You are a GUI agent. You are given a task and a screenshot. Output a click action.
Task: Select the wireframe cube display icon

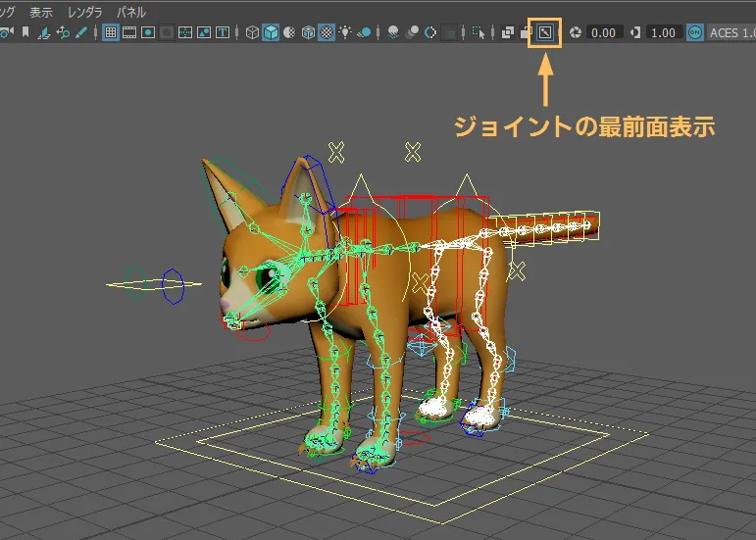(252, 32)
